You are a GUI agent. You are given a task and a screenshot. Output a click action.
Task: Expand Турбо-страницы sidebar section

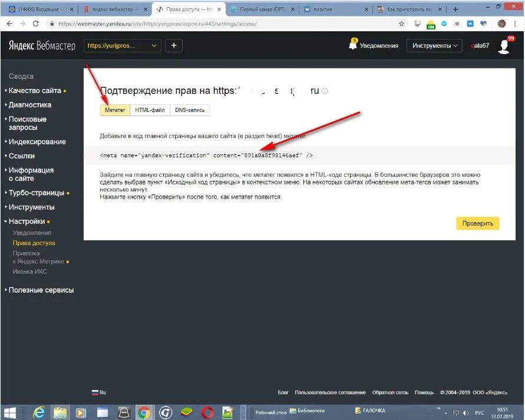pos(36,193)
